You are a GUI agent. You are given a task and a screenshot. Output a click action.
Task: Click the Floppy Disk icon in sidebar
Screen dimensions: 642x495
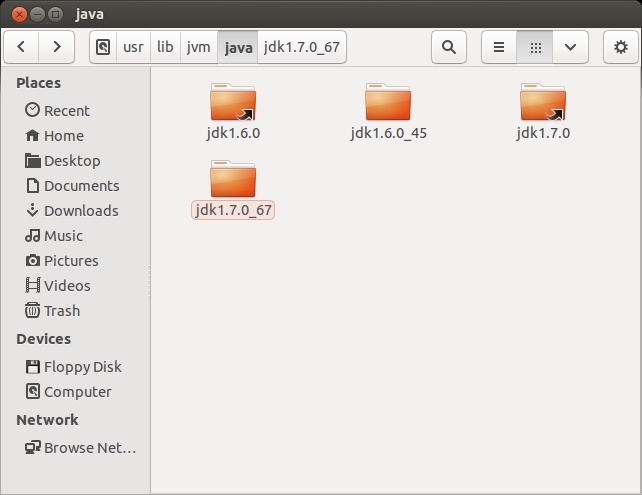pyautogui.click(x=33, y=366)
